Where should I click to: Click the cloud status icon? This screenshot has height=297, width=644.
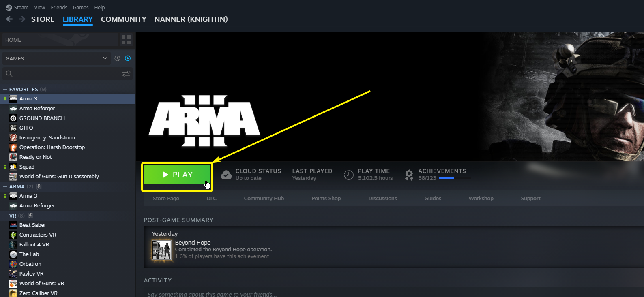[226, 175]
